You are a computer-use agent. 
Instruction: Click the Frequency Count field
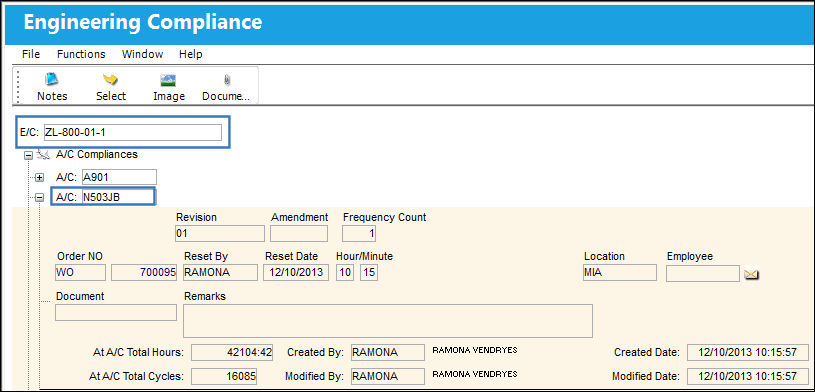pyautogui.click(x=359, y=233)
